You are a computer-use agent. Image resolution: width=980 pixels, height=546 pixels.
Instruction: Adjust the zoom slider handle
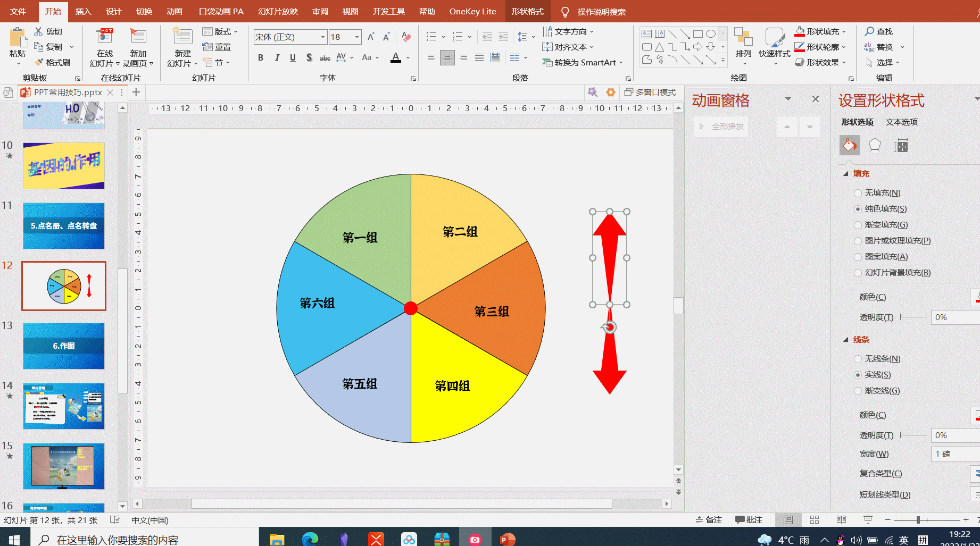(918, 520)
